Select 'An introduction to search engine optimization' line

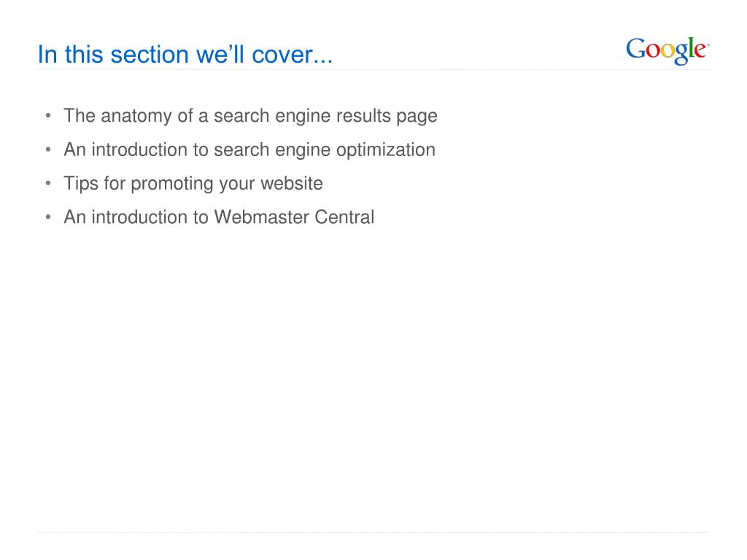tap(249, 150)
